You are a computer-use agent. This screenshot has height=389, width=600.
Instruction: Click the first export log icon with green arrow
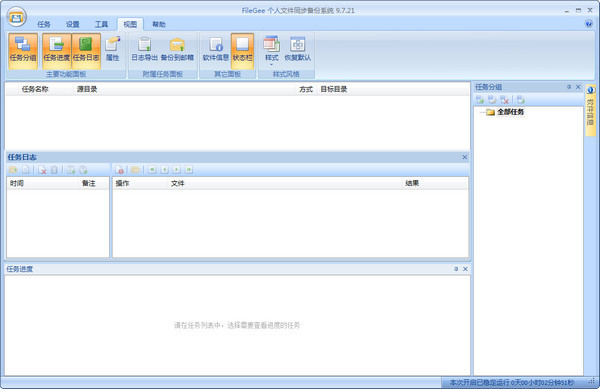71,170
